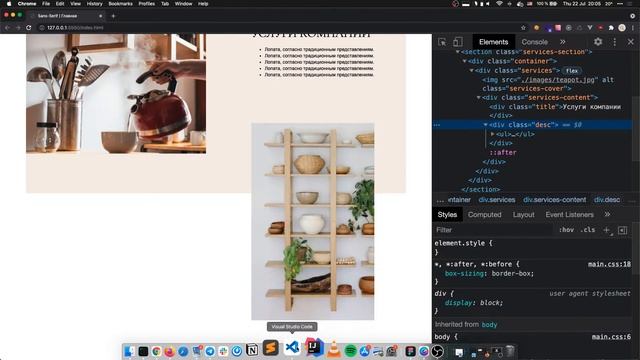Toggle the computed styles sidebar icon
The image size is (640, 360).
tap(622, 231)
